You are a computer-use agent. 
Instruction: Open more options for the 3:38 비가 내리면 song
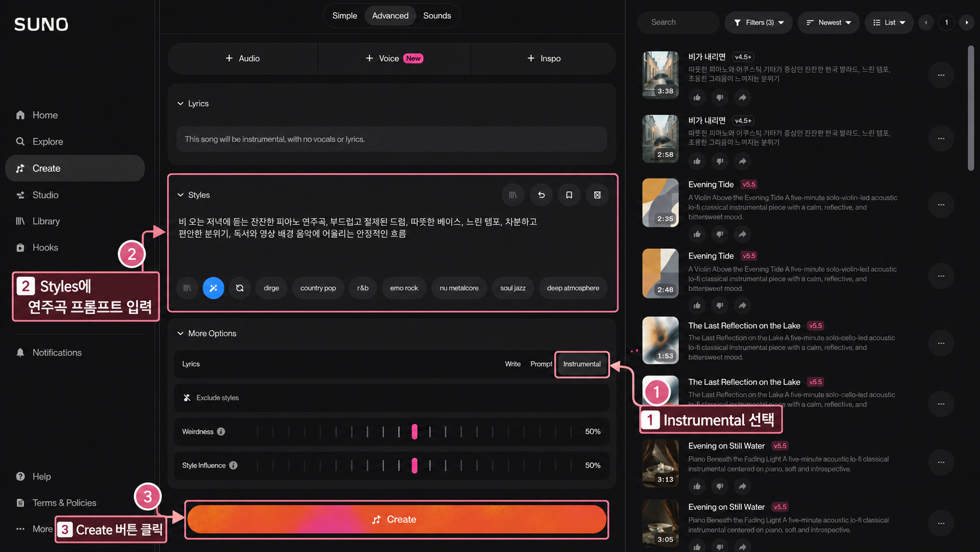point(941,75)
